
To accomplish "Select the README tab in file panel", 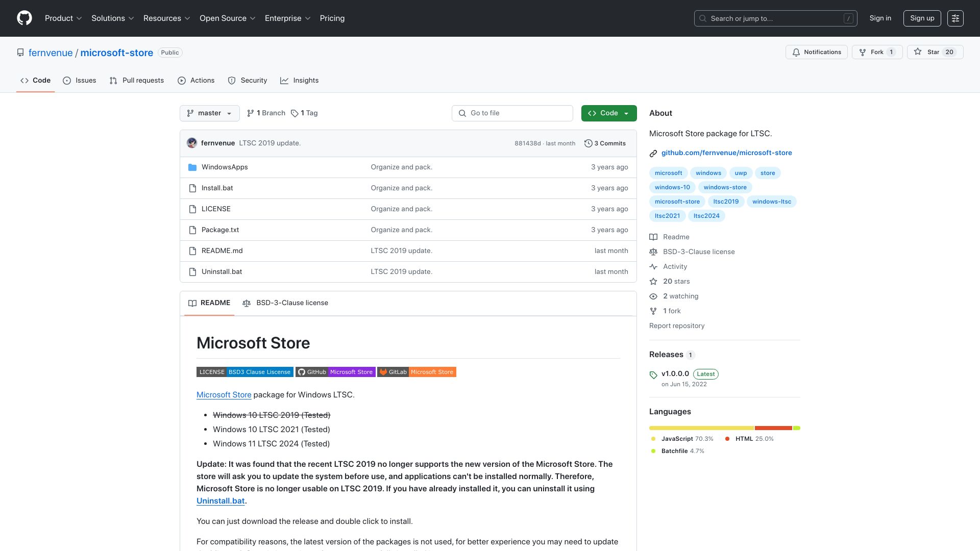I will 209,303.
